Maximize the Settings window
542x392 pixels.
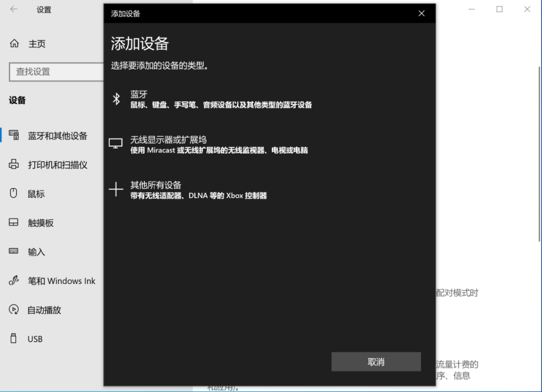pos(499,10)
